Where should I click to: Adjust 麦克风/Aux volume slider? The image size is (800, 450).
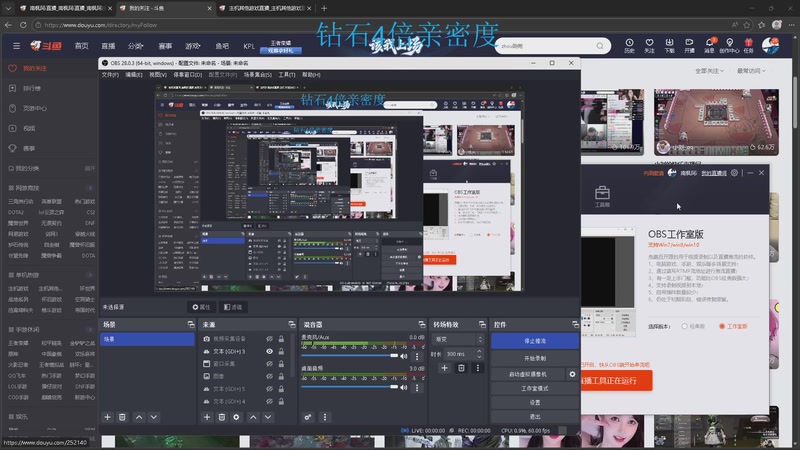(349, 356)
